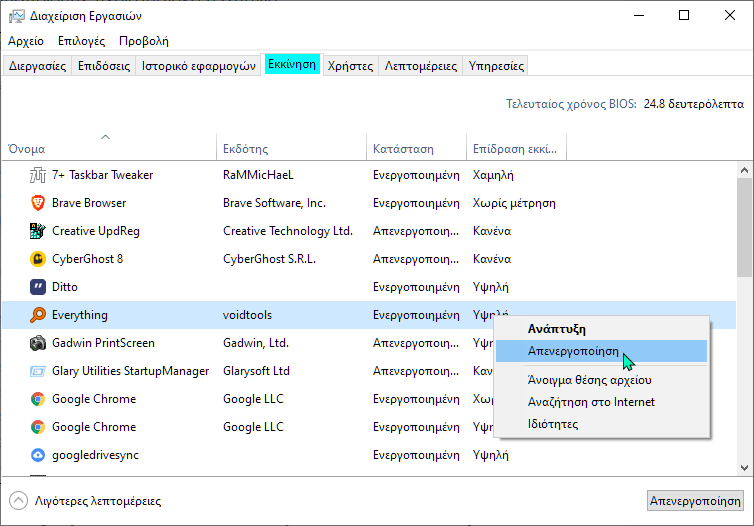Click the vertical scrollbar thumb
Image resolution: width=754 pixels, height=526 pixels.
pos(744,227)
